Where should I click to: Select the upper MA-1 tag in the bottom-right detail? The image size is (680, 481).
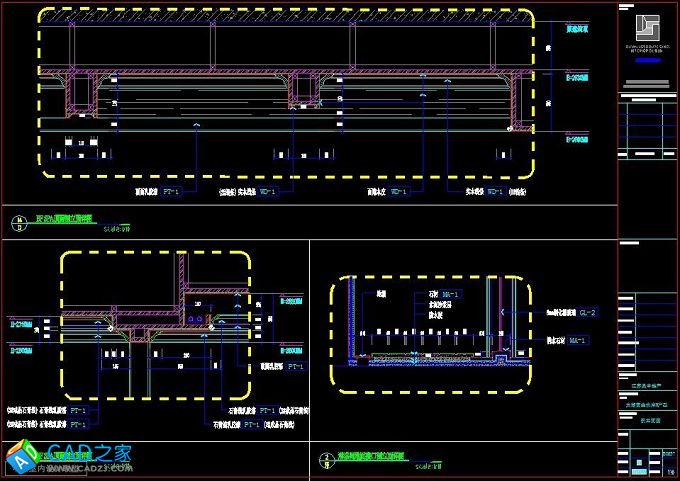(x=450, y=294)
